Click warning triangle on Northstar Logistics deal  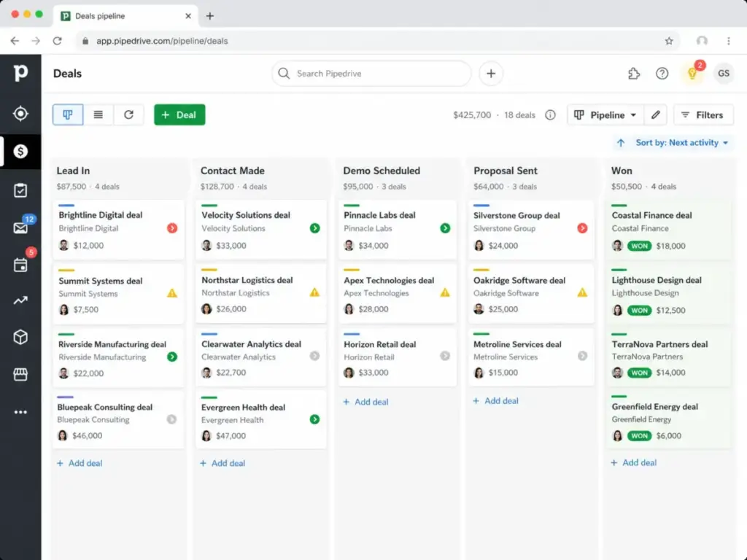(314, 292)
